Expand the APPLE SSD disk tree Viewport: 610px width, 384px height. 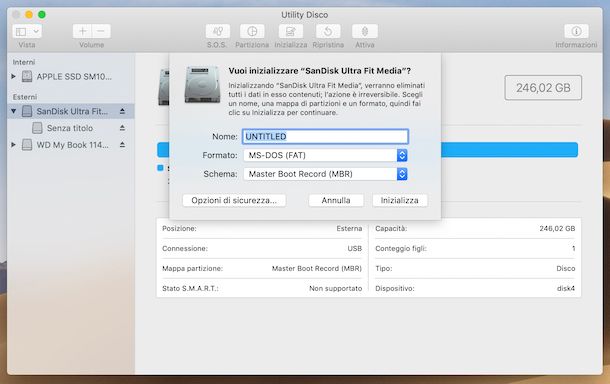click(x=14, y=76)
